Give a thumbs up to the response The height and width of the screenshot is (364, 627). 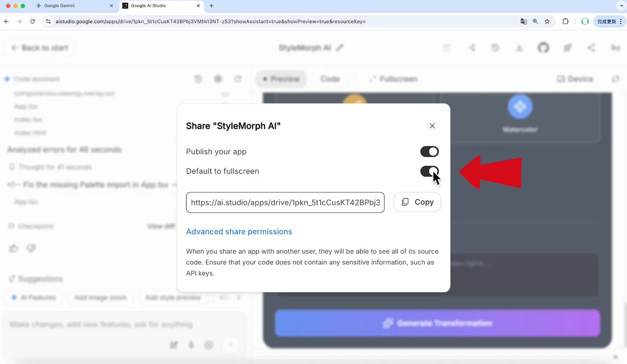[x=14, y=248]
